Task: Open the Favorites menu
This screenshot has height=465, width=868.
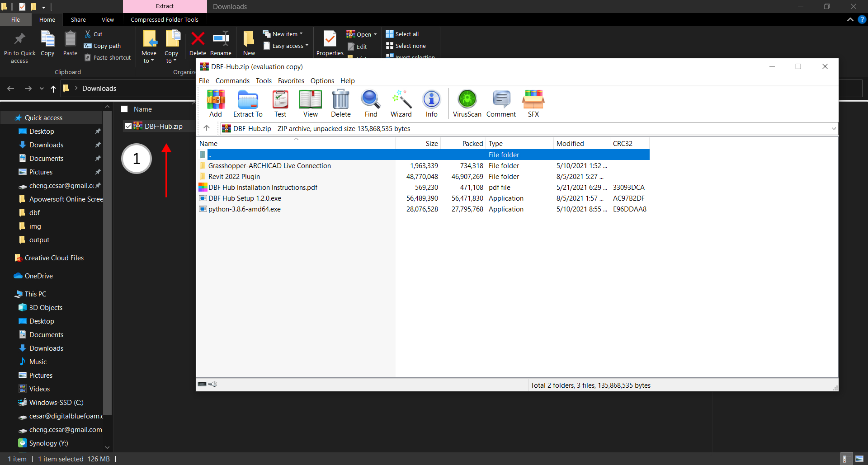Action: (291, 81)
